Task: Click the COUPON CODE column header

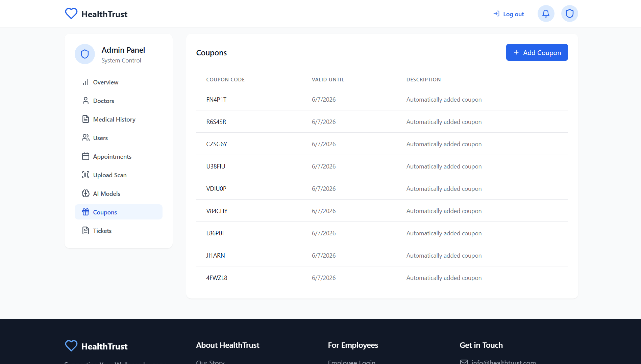Action: click(x=225, y=80)
